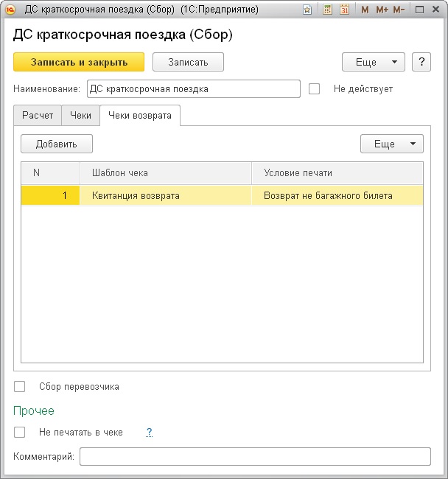Enable the 'Сбор перевозчика' checkbox

(20, 386)
